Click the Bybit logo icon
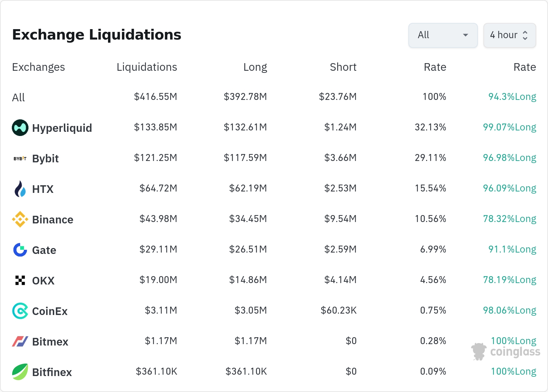Viewport: 548px width, 392px height. coord(20,159)
